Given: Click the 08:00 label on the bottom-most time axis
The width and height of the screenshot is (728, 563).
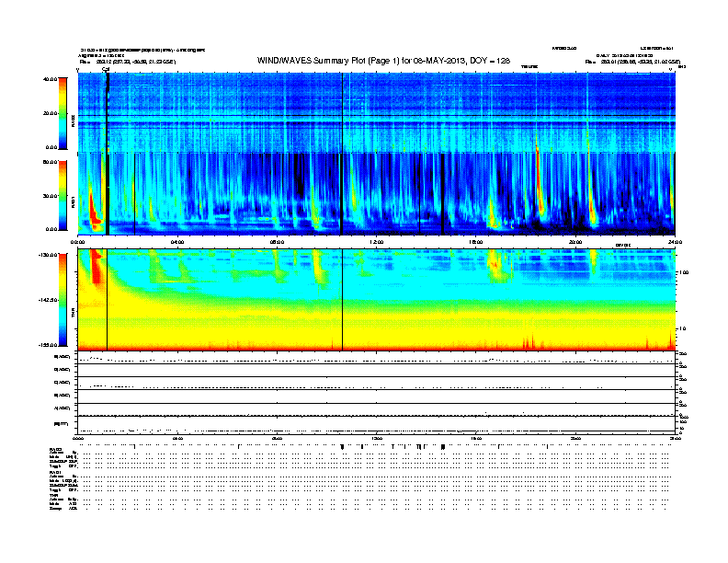Looking at the screenshot, I should click(277, 438).
